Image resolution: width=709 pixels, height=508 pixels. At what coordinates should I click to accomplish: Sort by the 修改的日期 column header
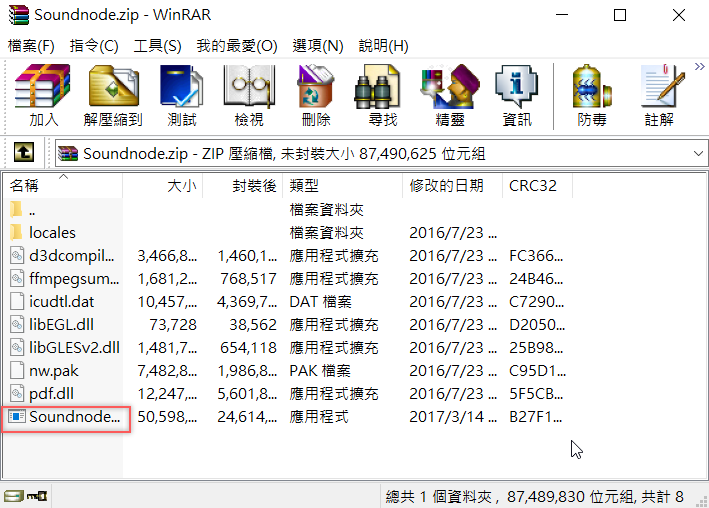click(x=452, y=185)
